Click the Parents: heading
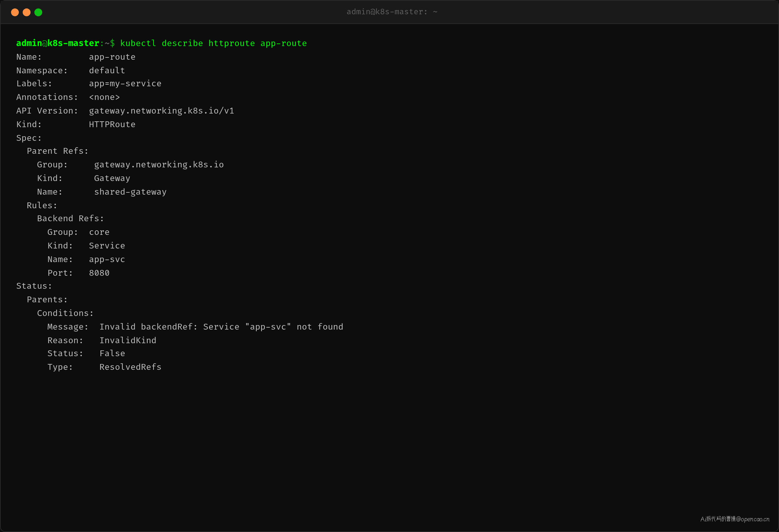Viewport: 779px width, 532px height. (x=47, y=299)
